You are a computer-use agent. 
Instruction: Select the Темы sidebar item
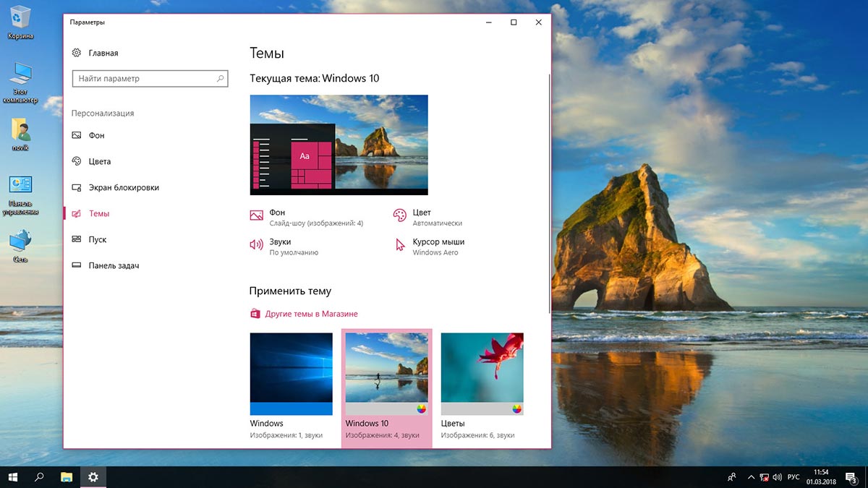click(x=99, y=213)
